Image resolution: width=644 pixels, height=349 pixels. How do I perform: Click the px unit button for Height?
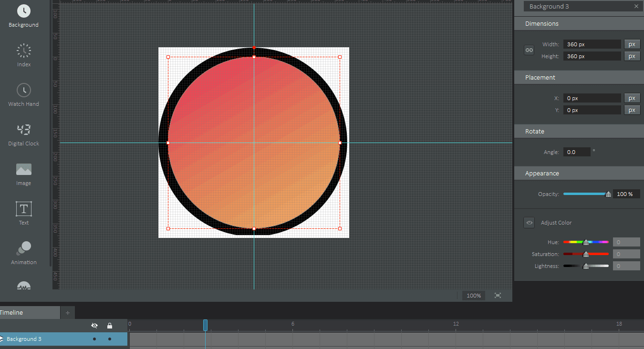(632, 56)
